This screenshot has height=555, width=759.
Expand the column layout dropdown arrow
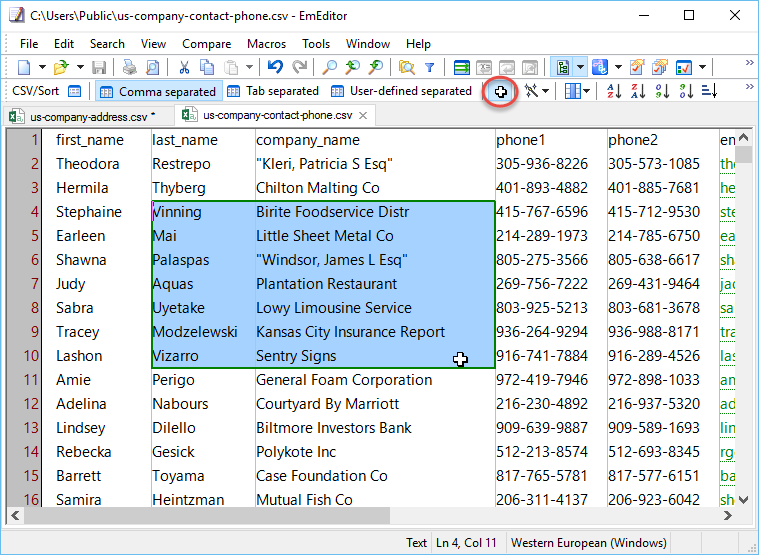(587, 91)
